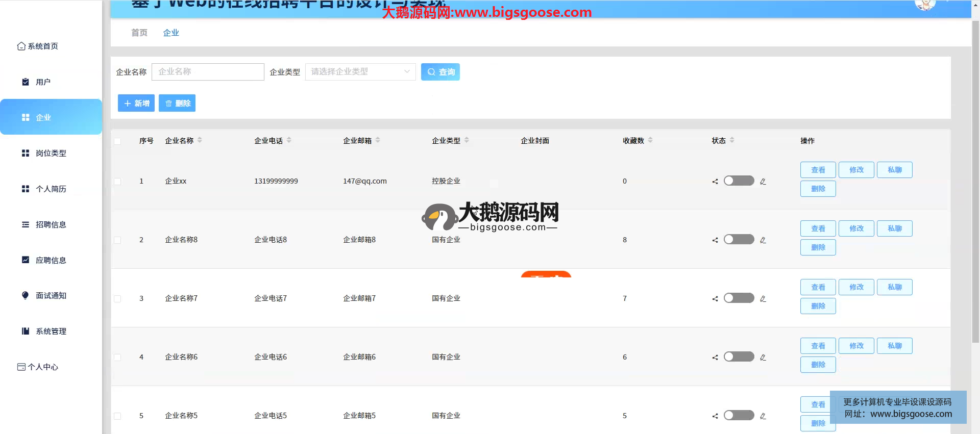The width and height of the screenshot is (980, 434).
Task: Go to 岗位类型 in the sidebar
Action: point(51,153)
